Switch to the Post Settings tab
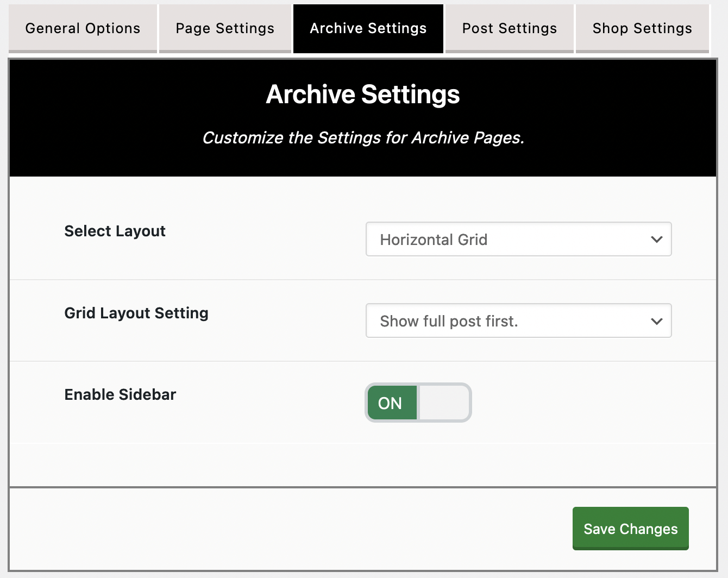Viewport: 728px width, 578px height. (x=509, y=28)
